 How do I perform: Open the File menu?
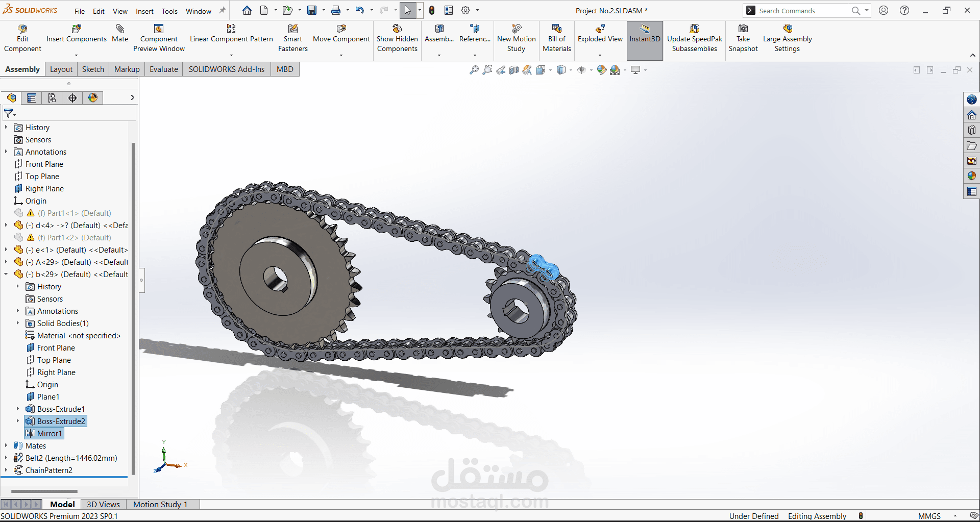coord(80,11)
